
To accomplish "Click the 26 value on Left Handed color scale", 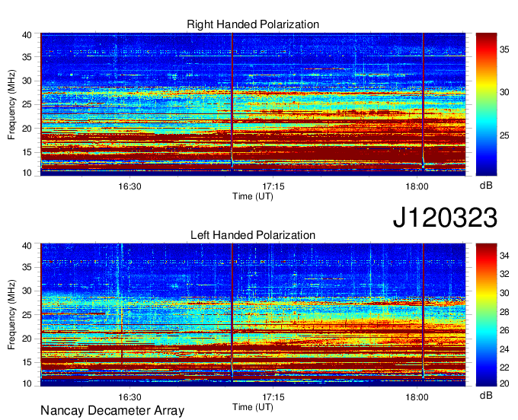I will (x=504, y=330).
